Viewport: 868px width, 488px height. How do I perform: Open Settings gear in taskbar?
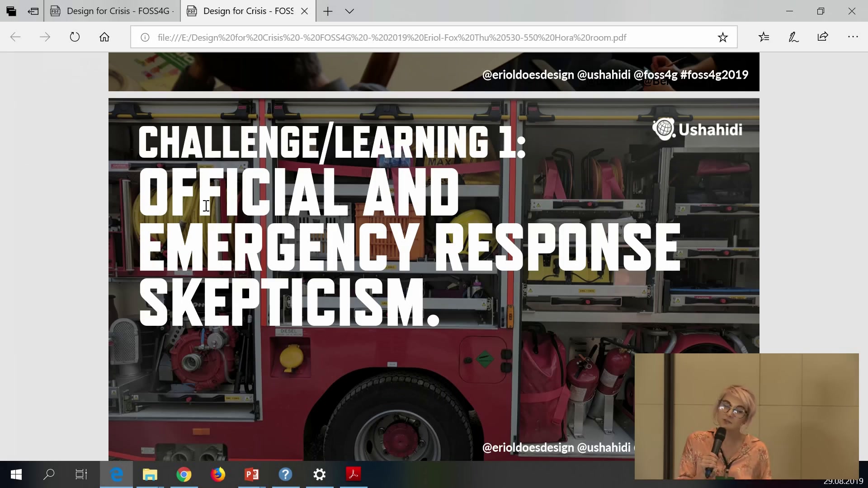(x=320, y=474)
